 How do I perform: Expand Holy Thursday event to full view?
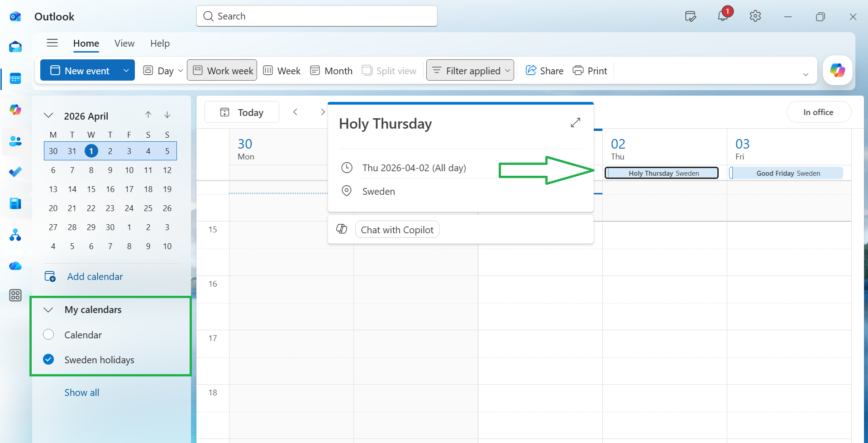pos(576,123)
